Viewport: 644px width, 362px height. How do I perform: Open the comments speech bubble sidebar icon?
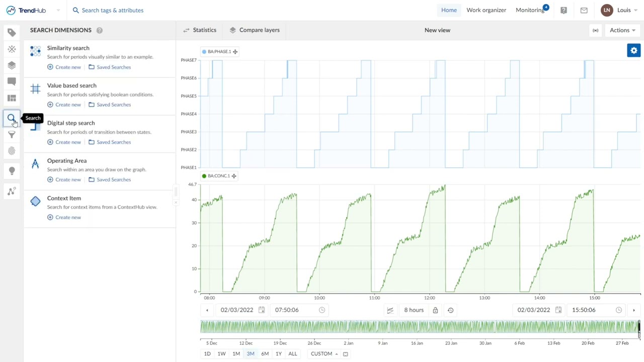[x=12, y=81]
